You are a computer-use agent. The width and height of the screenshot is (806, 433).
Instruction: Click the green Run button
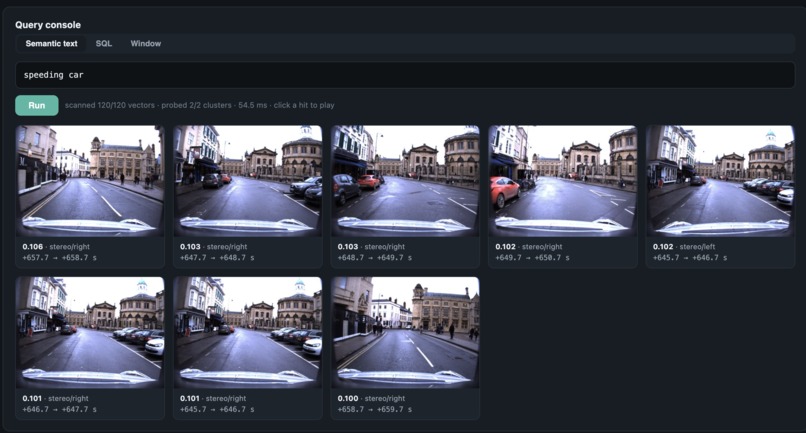[36, 105]
